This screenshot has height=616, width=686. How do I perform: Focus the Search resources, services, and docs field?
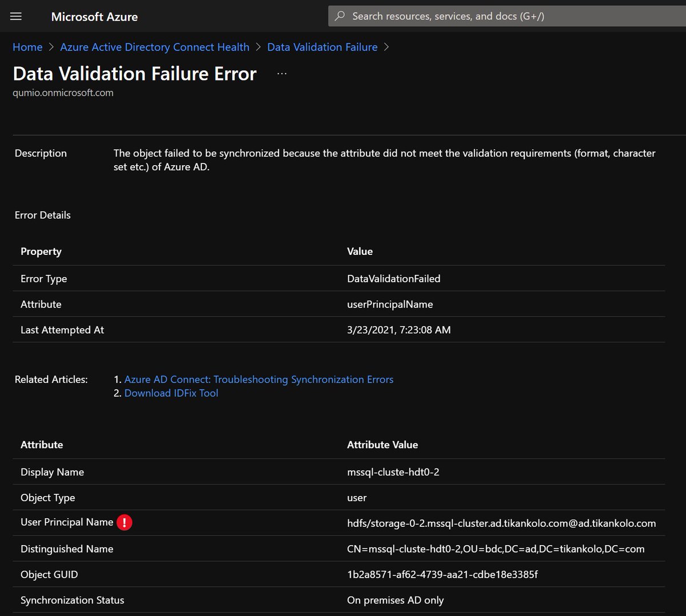click(x=507, y=16)
